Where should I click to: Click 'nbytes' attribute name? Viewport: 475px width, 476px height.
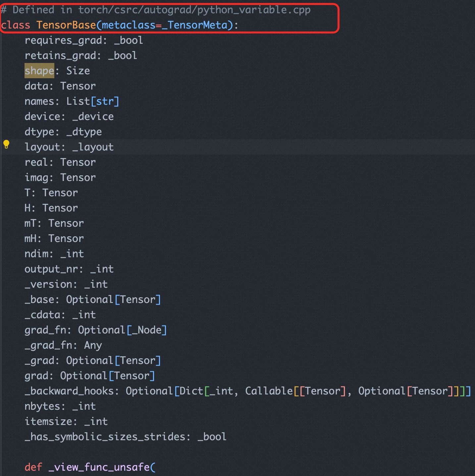42,406
